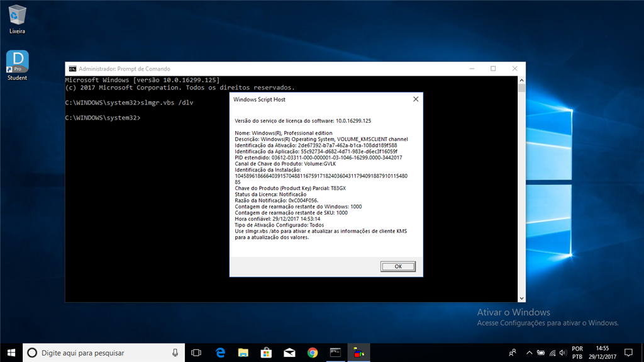Open File Explorer from the taskbar
This screenshot has width=644, height=362.
click(x=243, y=353)
